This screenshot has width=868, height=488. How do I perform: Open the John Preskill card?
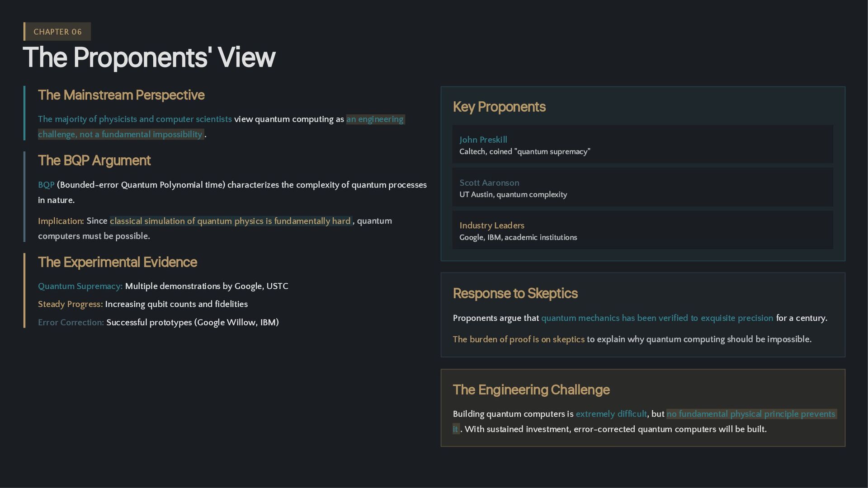pos(642,145)
